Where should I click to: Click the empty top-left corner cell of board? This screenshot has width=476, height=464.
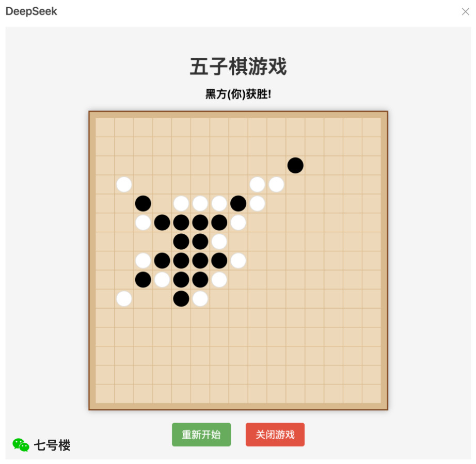(x=105, y=127)
